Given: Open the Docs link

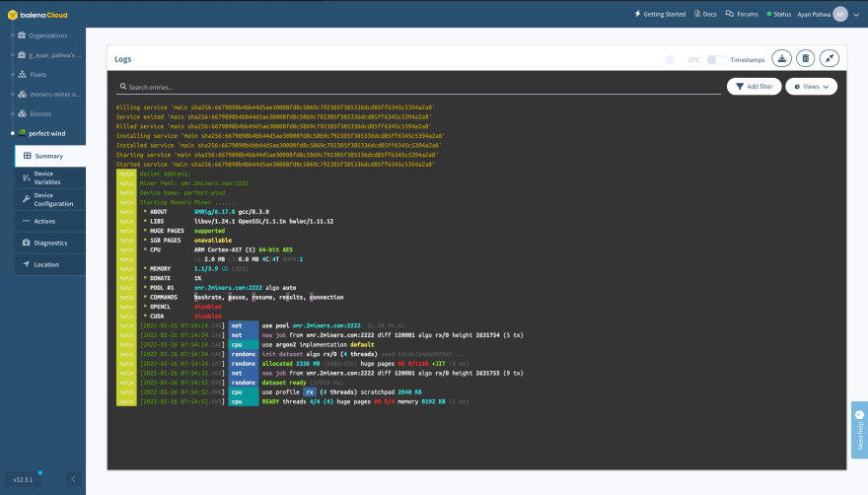Looking at the screenshot, I should pyautogui.click(x=705, y=14).
